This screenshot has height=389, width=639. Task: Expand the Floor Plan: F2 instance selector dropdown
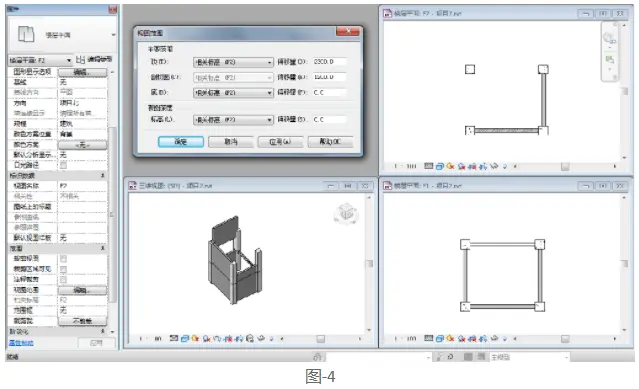tap(40, 60)
